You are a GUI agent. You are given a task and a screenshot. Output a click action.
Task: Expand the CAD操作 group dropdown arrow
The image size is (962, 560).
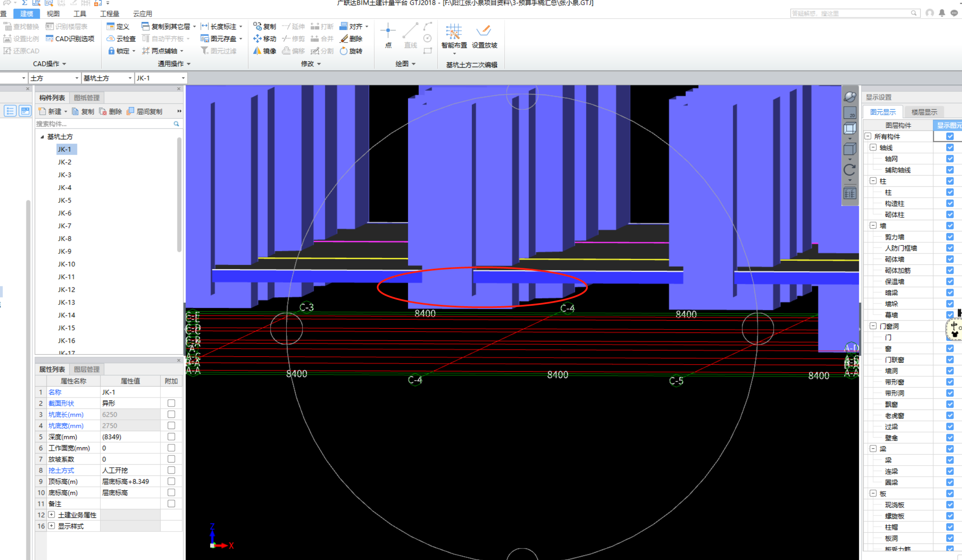(64, 64)
